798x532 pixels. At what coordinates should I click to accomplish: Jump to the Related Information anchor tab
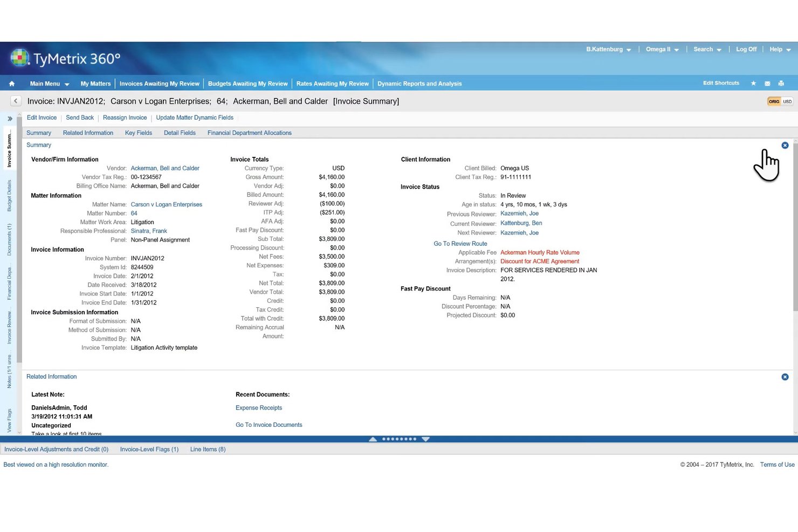(88, 133)
